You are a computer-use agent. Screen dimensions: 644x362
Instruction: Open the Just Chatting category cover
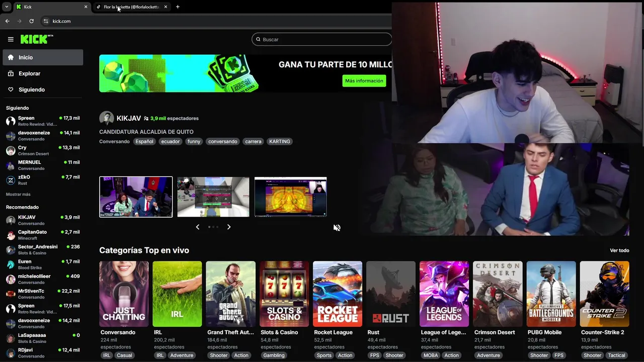(124, 294)
